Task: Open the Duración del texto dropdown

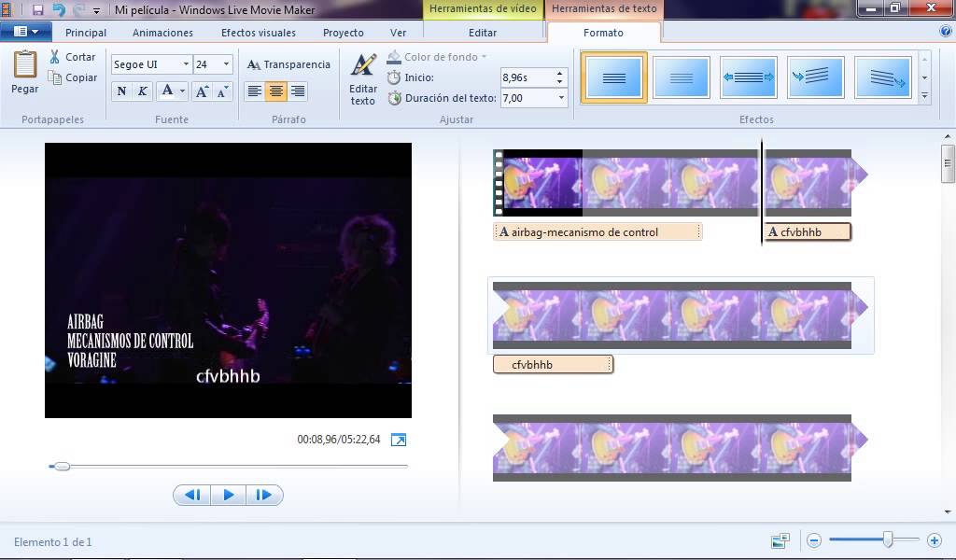Action: coord(561,97)
